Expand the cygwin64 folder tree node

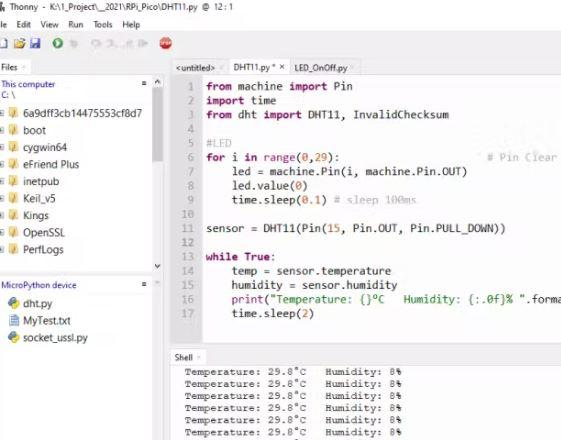click(2, 147)
